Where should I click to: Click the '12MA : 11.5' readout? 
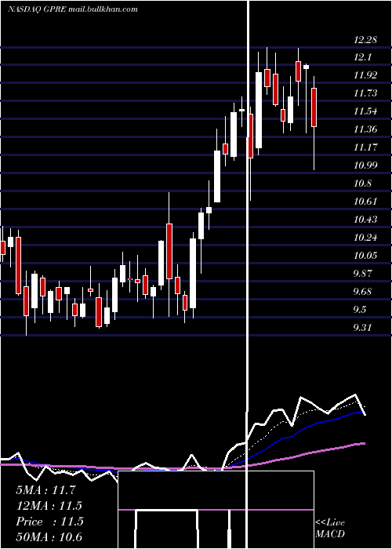tap(49, 506)
